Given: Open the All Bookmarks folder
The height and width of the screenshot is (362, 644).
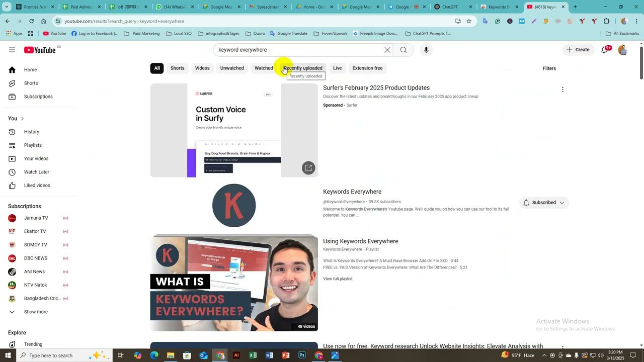Looking at the screenshot, I should (622, 34).
